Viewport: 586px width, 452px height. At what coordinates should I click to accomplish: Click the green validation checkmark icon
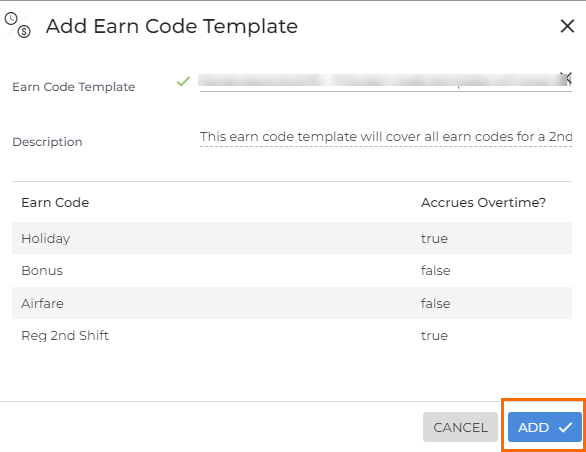tap(183, 81)
